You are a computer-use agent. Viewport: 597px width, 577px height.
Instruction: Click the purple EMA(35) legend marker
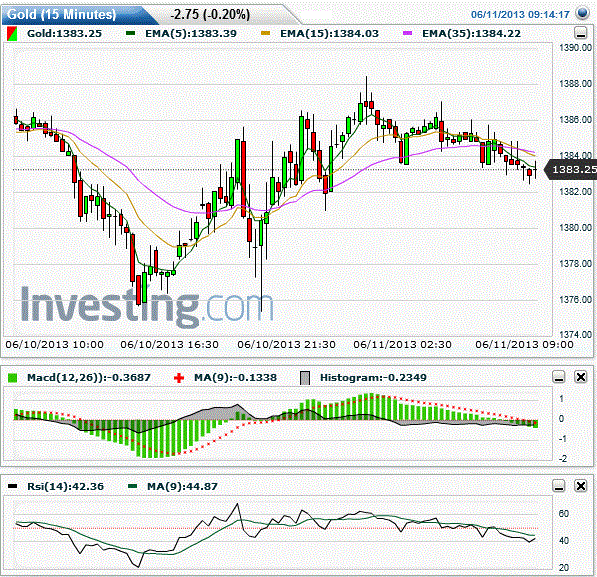tap(407, 34)
